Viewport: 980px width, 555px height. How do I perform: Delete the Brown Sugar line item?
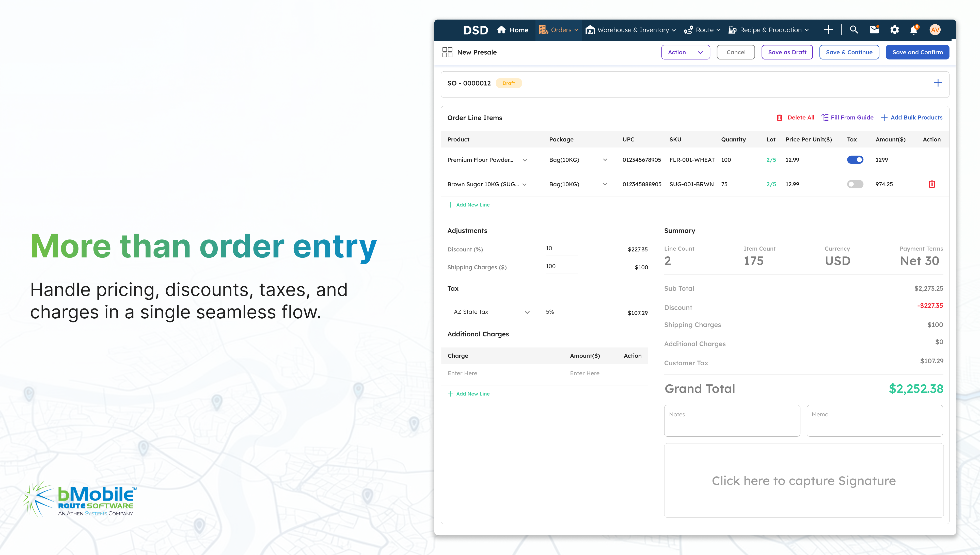(931, 184)
